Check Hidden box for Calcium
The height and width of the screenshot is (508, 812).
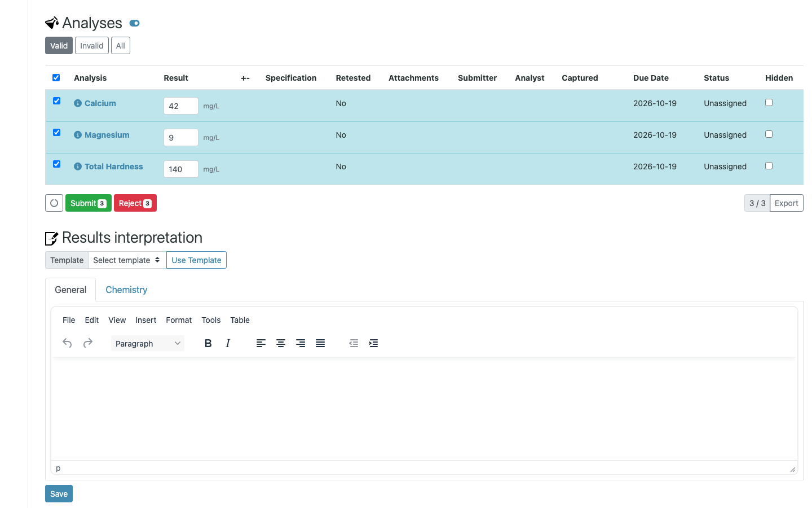coord(769,102)
